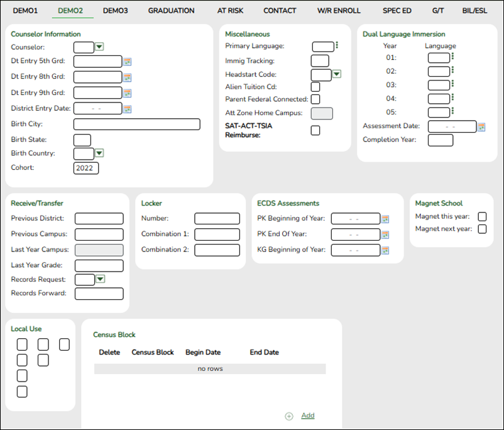This screenshot has height=430, width=504.
Task: Click the plus icon beside Add
Action: coord(289,416)
